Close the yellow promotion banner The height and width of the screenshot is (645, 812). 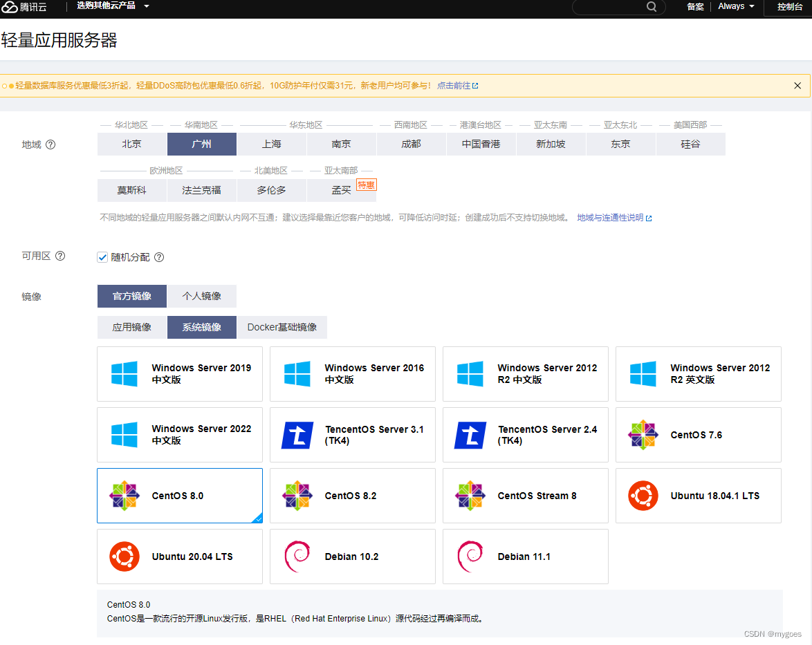tap(797, 86)
